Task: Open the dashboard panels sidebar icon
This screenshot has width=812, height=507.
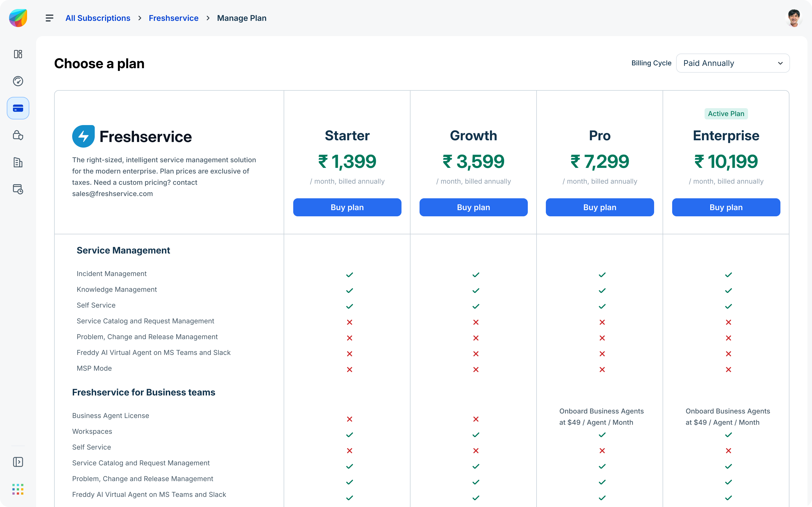Action: pyautogui.click(x=18, y=54)
